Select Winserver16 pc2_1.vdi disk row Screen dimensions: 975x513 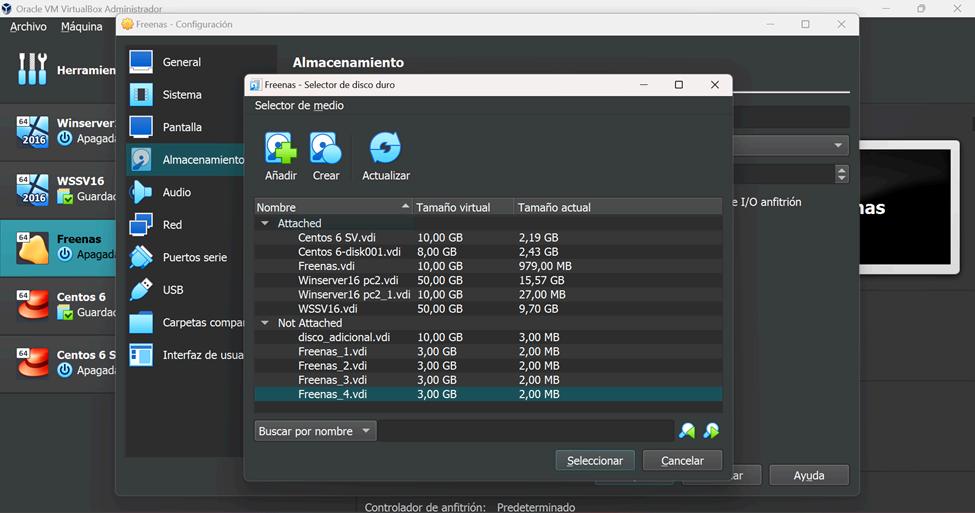pos(488,295)
